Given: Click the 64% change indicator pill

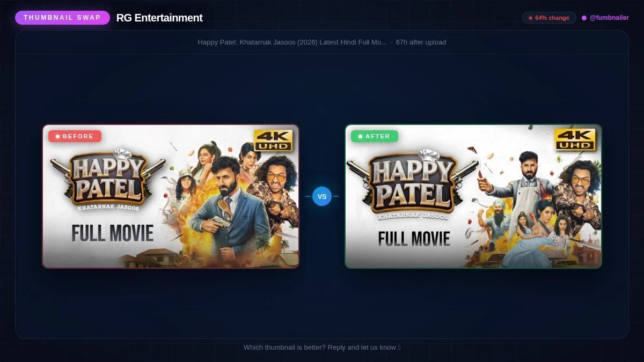Looking at the screenshot, I should pos(549,18).
